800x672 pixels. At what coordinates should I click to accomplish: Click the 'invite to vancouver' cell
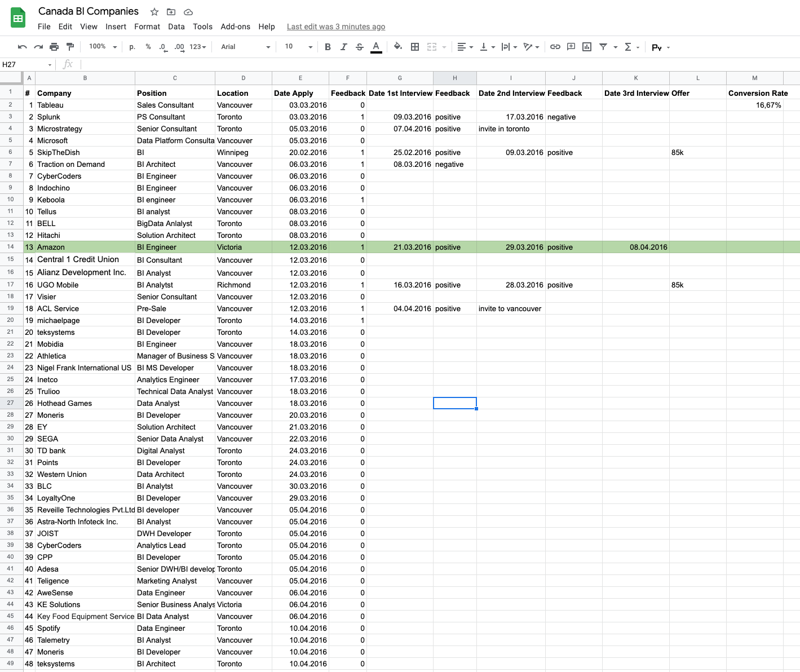click(x=511, y=308)
